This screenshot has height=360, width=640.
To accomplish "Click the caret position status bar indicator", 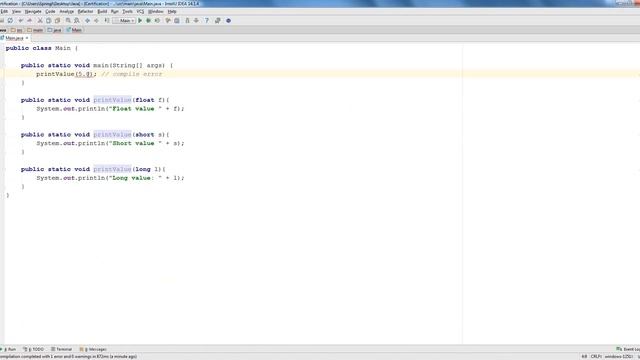I will click(x=584, y=357).
